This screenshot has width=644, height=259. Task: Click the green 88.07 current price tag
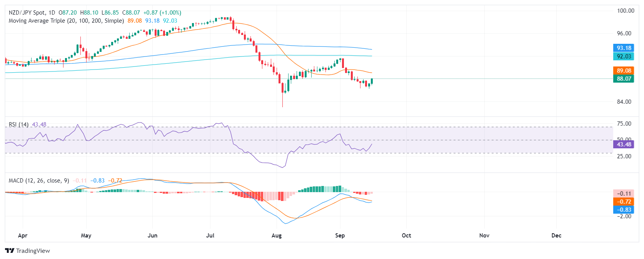tap(624, 78)
